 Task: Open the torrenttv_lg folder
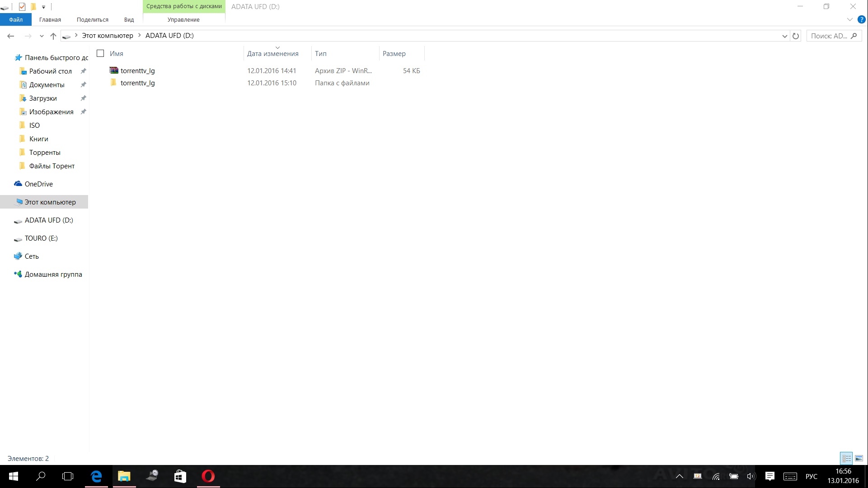click(137, 83)
